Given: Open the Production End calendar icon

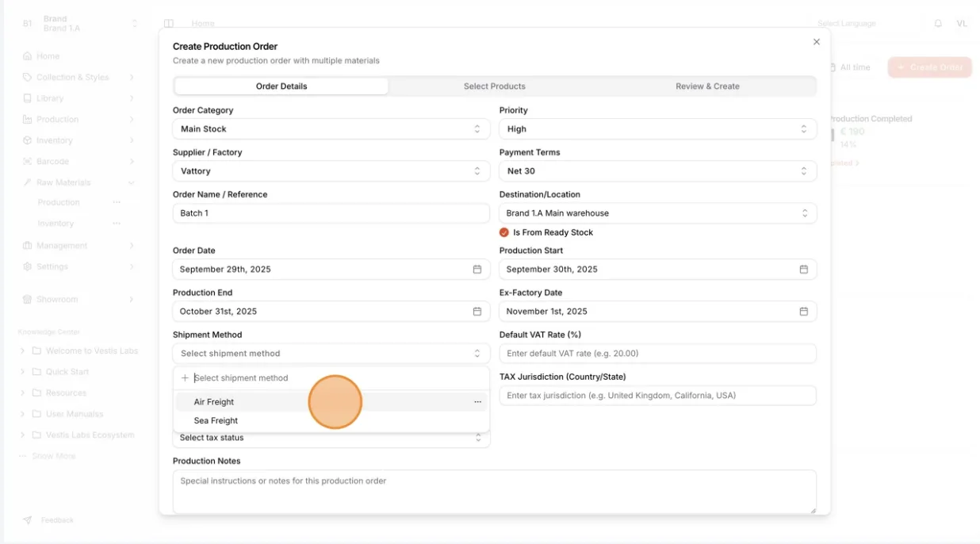Looking at the screenshot, I should click(477, 312).
